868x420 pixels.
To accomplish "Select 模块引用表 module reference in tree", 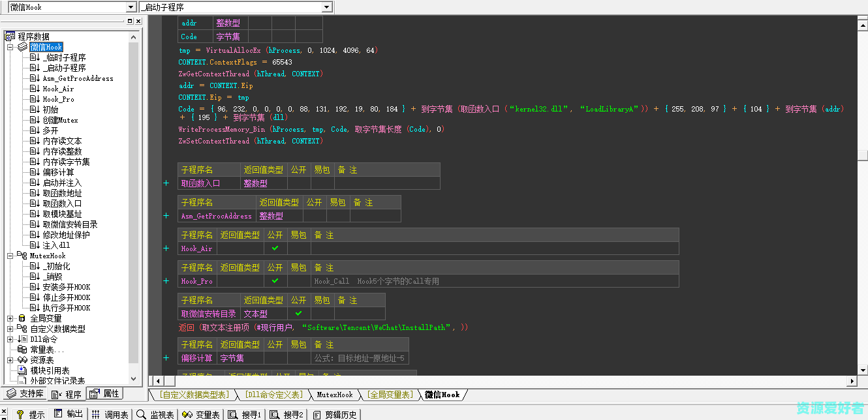I will coord(50,370).
